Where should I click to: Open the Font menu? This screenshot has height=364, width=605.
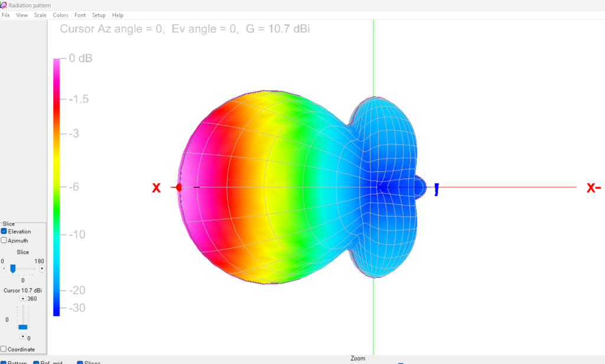click(x=80, y=15)
